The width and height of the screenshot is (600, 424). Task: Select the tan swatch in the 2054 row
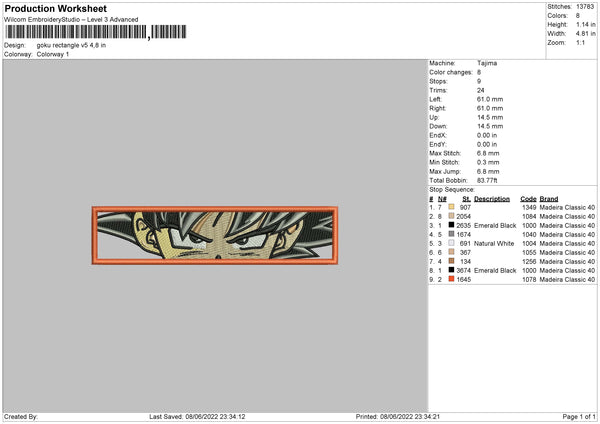point(451,216)
